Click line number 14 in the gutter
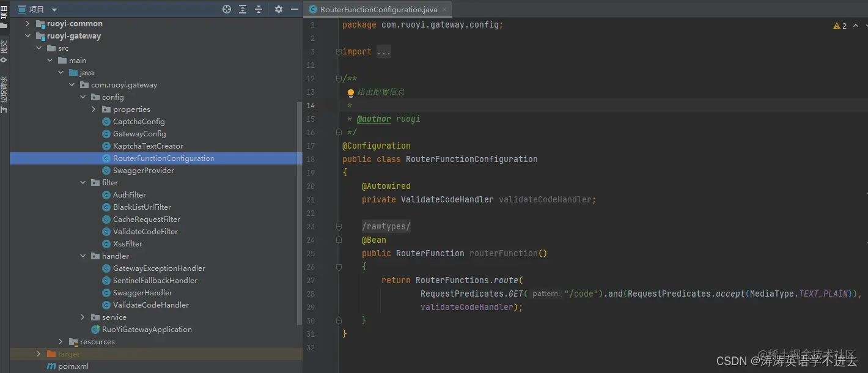Image resolution: width=868 pixels, height=373 pixels. (x=311, y=106)
